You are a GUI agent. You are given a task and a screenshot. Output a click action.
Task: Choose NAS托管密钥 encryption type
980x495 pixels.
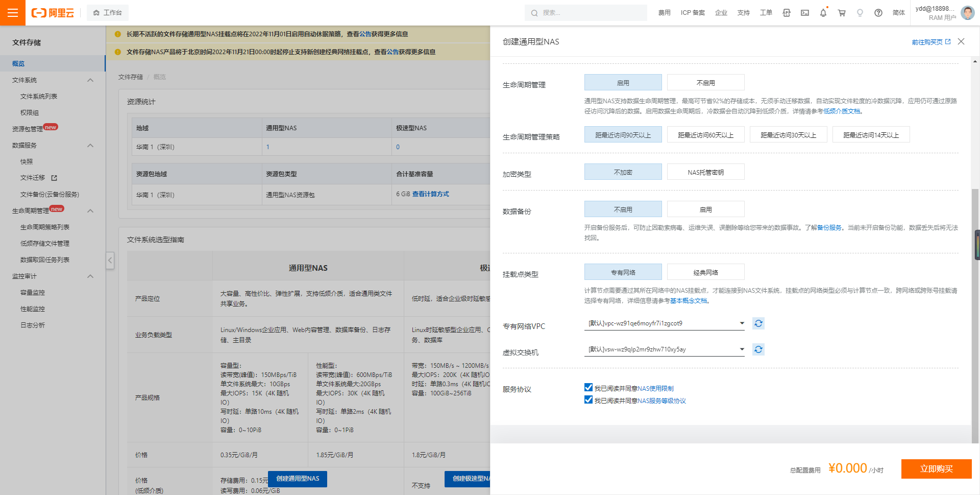[x=705, y=172]
